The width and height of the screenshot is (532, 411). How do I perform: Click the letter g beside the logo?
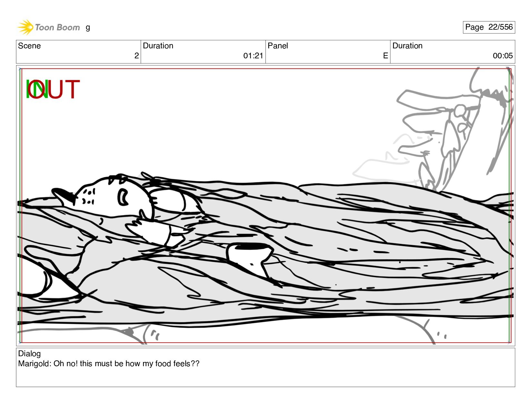(88, 28)
